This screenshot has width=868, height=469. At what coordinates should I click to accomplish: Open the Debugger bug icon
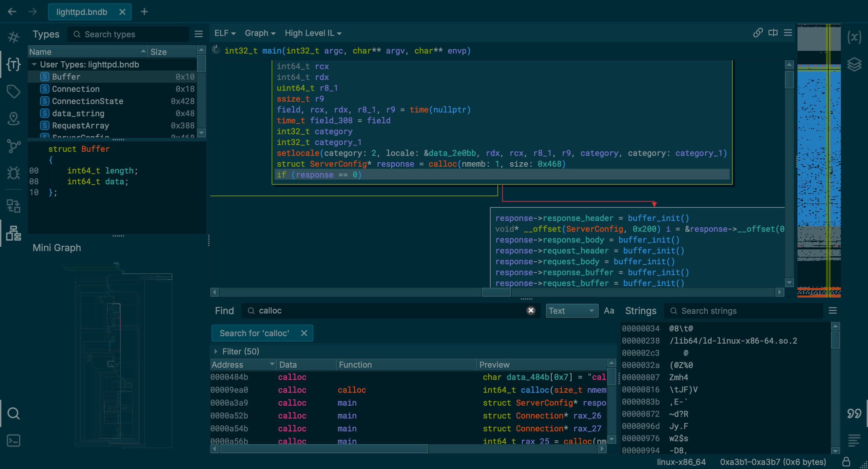pyautogui.click(x=14, y=173)
